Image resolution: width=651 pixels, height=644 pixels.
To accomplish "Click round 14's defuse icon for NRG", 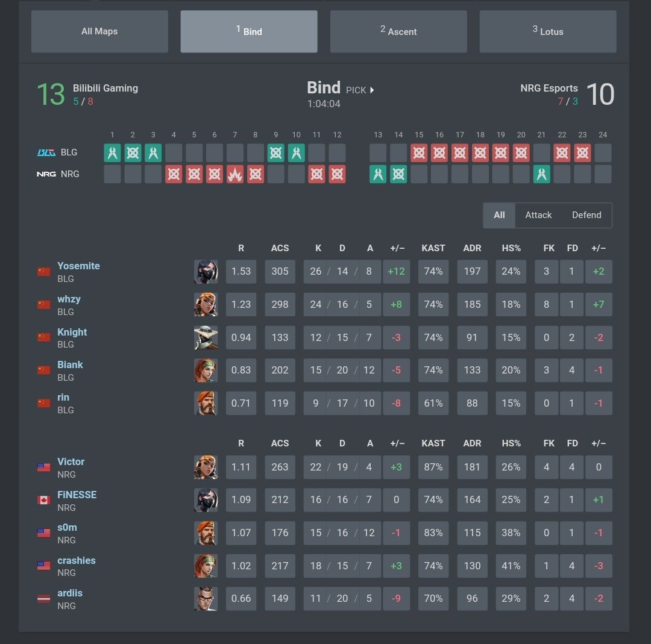I will click(x=398, y=174).
